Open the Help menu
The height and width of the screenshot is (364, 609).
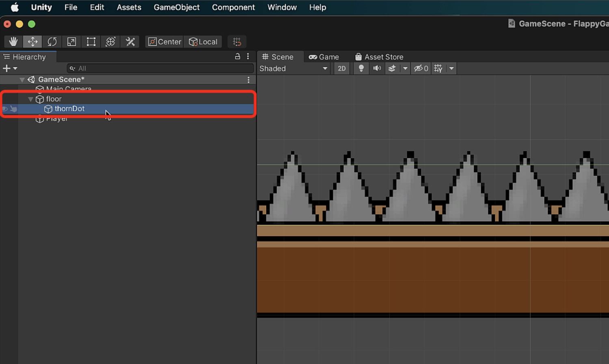tap(317, 7)
